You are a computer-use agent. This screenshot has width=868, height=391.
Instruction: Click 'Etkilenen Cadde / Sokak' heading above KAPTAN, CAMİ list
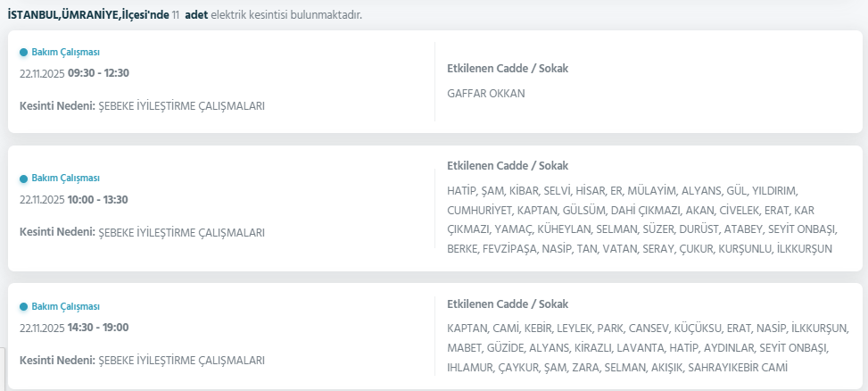coord(507,304)
